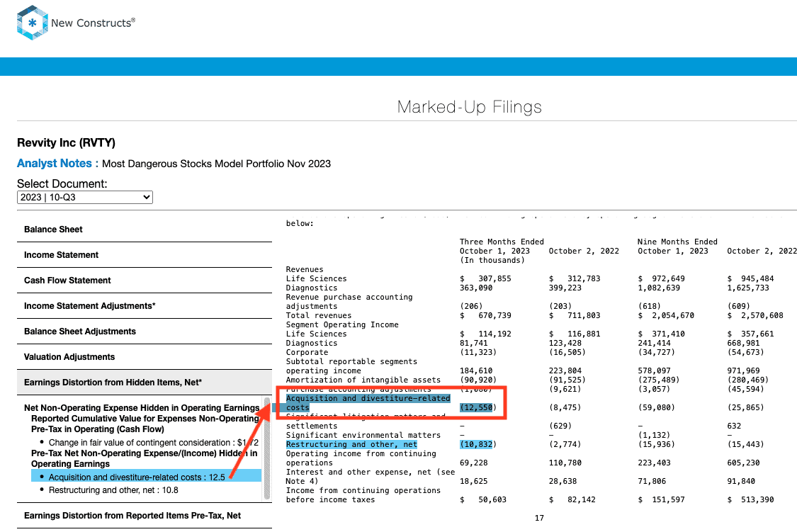Click the Revvity Inc (RVTY) company heading
The height and width of the screenshot is (532, 797).
(66, 143)
